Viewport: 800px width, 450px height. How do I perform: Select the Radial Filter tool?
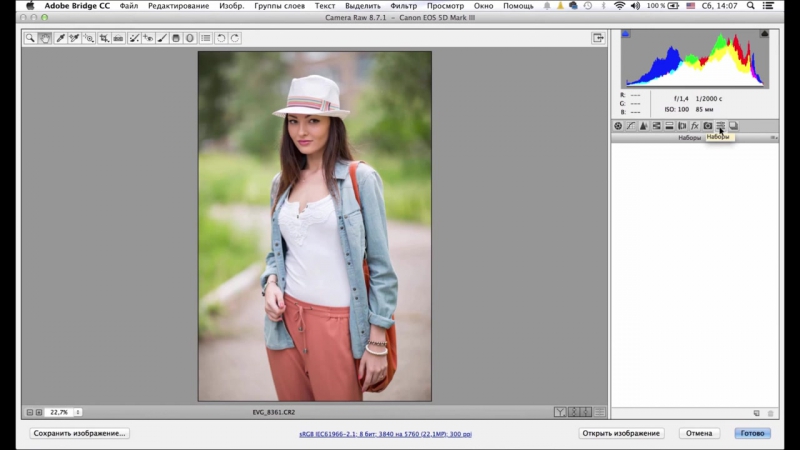coord(190,38)
